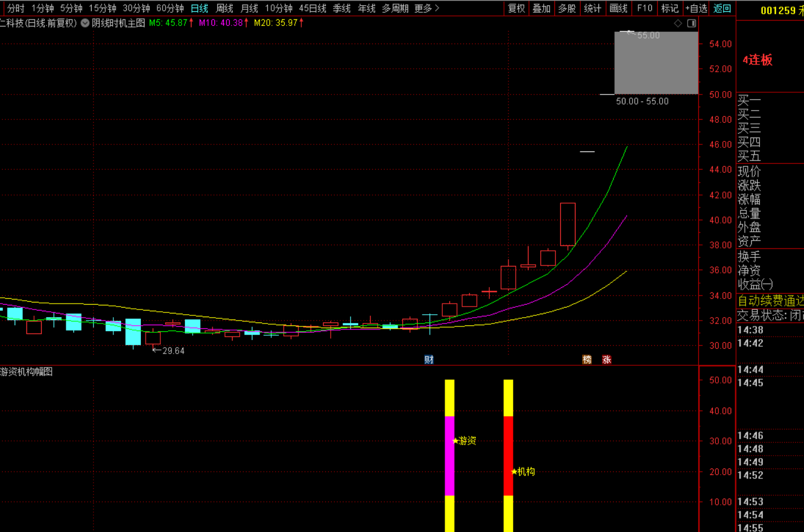The width and height of the screenshot is (804, 532).
Task: Click the 复权 adjustment button
Action: [x=516, y=8]
